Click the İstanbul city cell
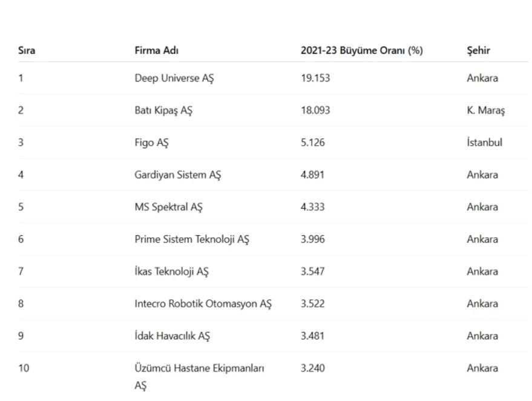The width and height of the screenshot is (532, 401). [x=484, y=143]
